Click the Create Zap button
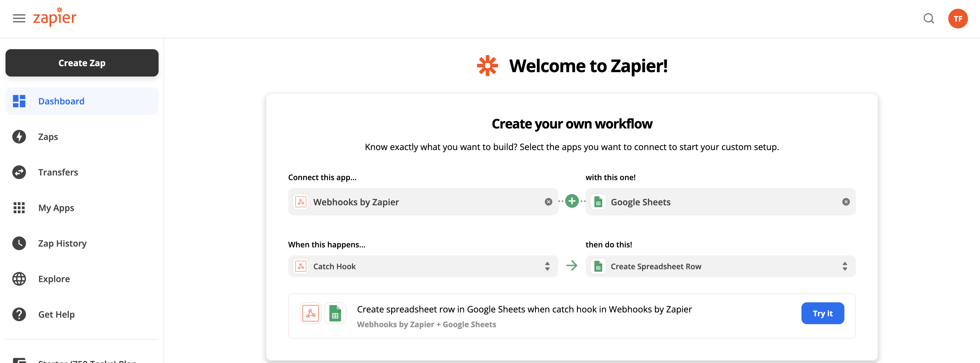The height and width of the screenshot is (363, 980). coord(82,63)
